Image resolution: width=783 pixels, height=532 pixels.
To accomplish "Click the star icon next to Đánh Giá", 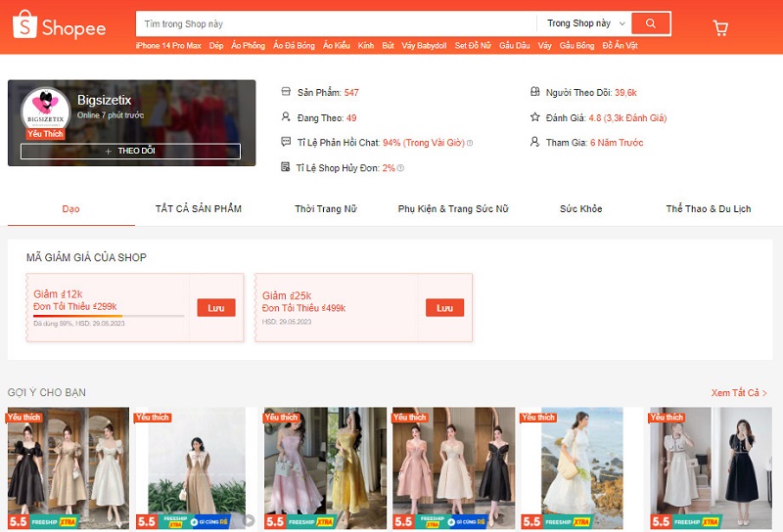I will (x=534, y=117).
